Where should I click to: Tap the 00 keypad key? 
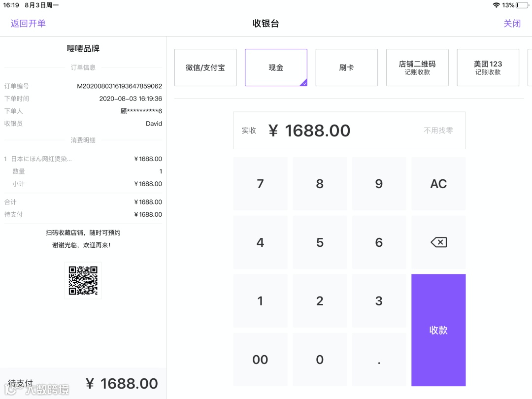(x=260, y=360)
